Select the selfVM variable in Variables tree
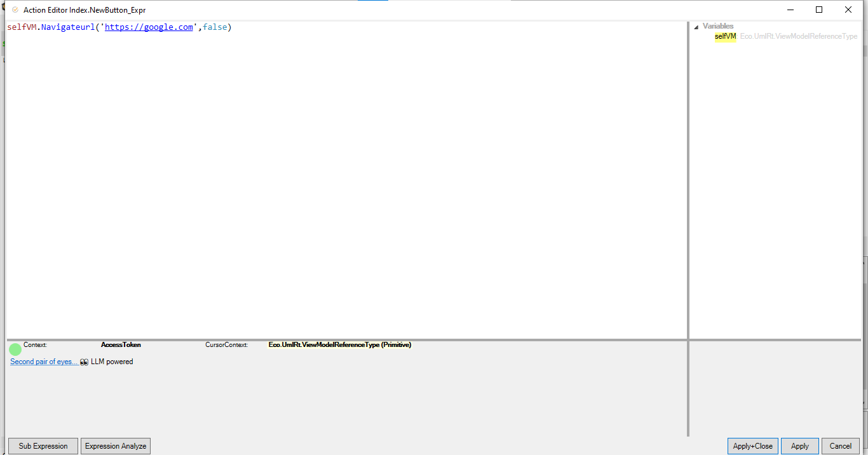Image resolution: width=868 pixels, height=455 pixels. [x=725, y=37]
